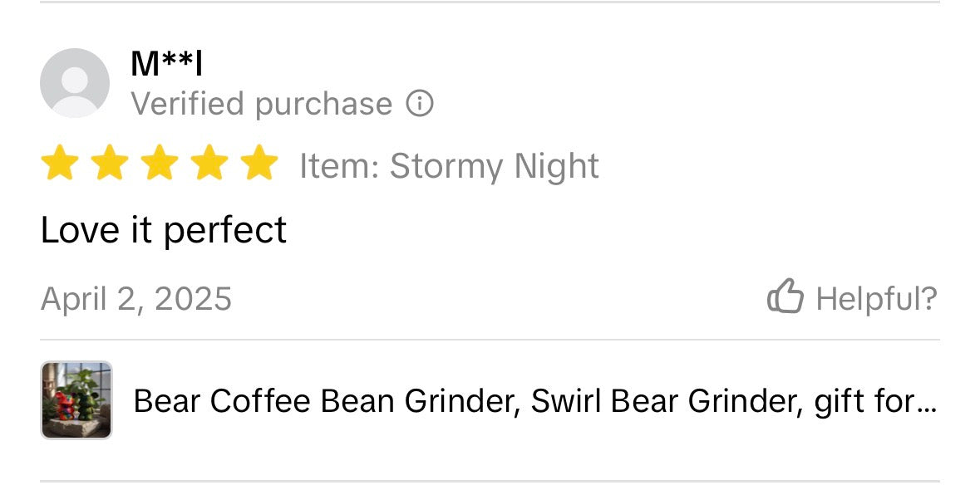Click the Verified purchase label
This screenshot has width=980, height=485.
coord(261,104)
